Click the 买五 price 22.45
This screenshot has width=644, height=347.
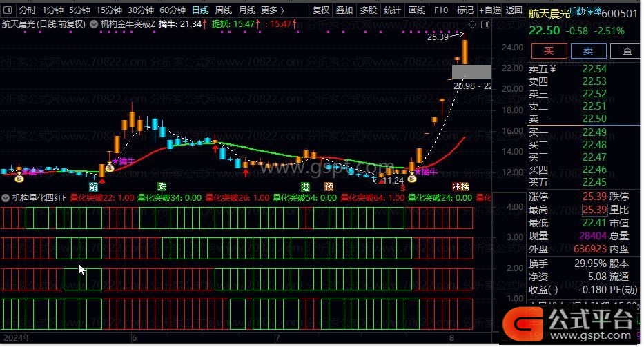594,182
